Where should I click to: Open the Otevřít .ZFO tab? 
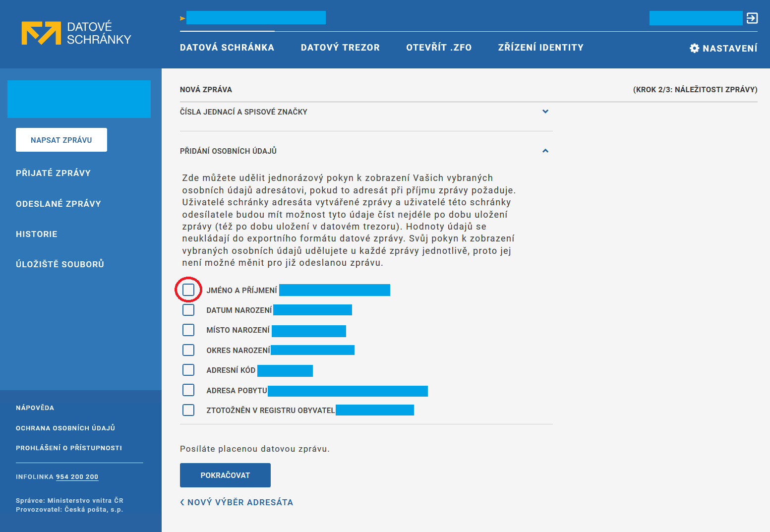point(439,48)
